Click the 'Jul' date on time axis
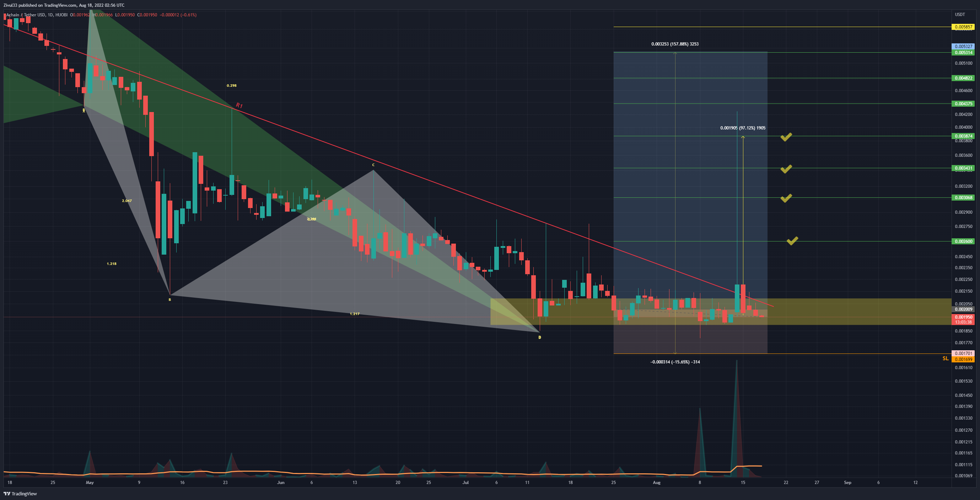980x500 pixels. [465, 483]
